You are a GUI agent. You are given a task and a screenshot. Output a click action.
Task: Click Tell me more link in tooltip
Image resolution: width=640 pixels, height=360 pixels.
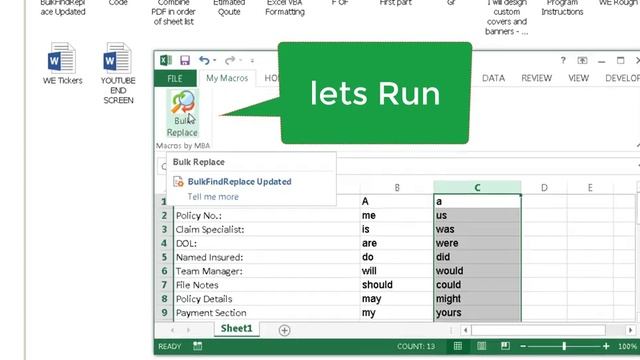[213, 197]
